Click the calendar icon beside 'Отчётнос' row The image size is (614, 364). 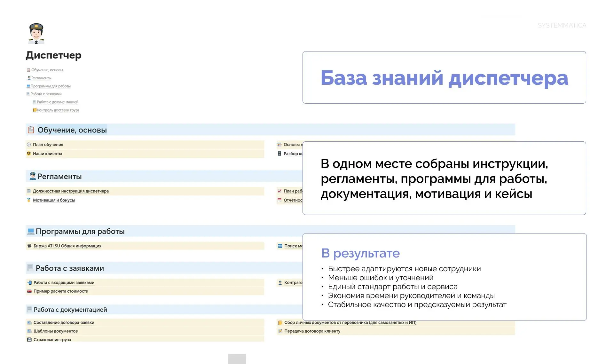tap(279, 200)
